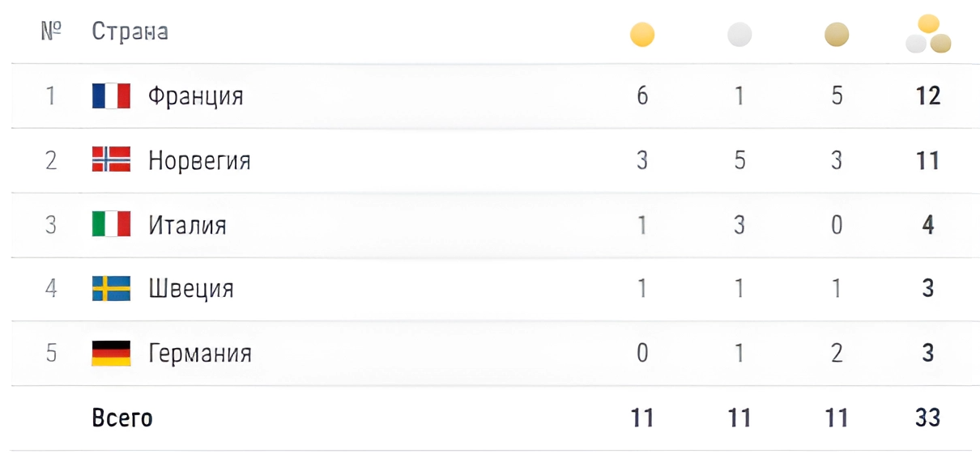Click the Germany flag icon
980x458 pixels.
(111, 354)
